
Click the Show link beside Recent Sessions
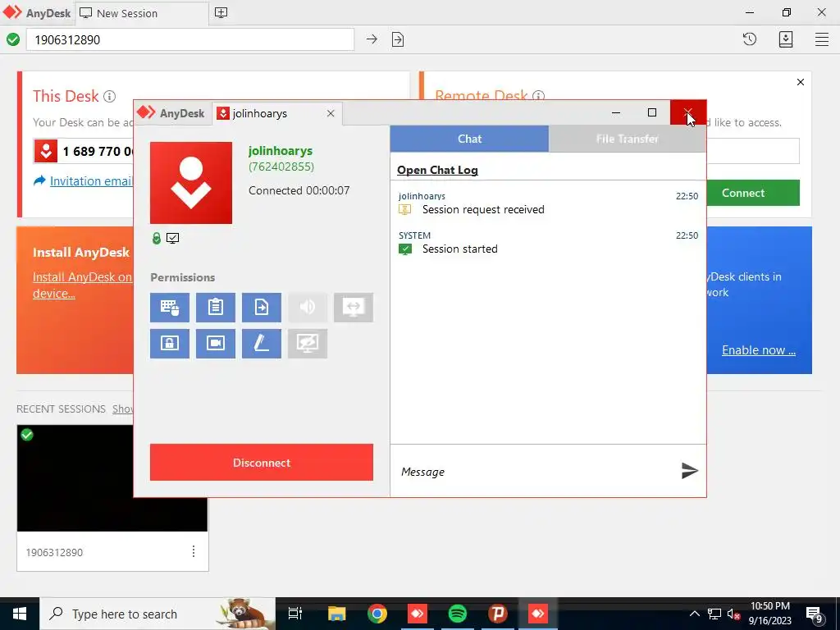tap(123, 409)
